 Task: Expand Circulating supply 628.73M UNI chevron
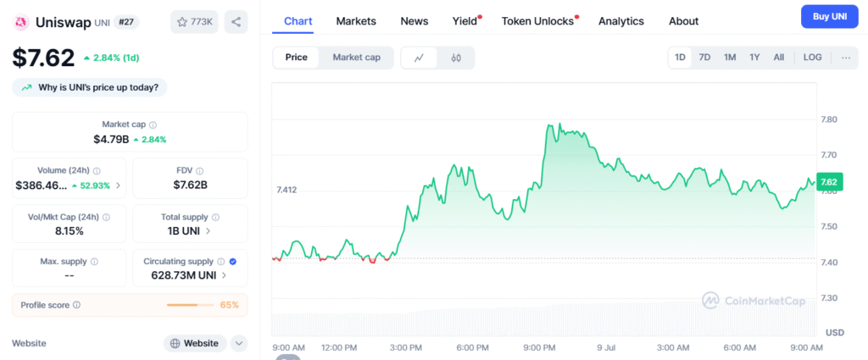click(224, 274)
